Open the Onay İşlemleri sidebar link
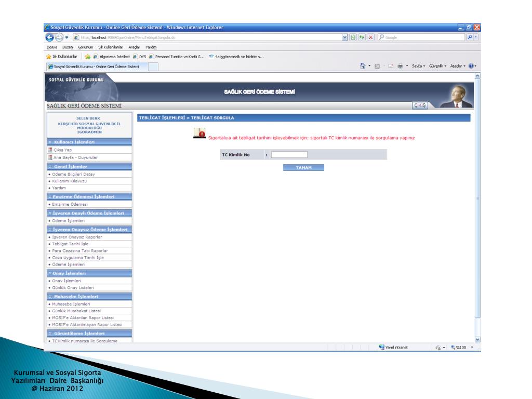532x399 pixels. 66,281
